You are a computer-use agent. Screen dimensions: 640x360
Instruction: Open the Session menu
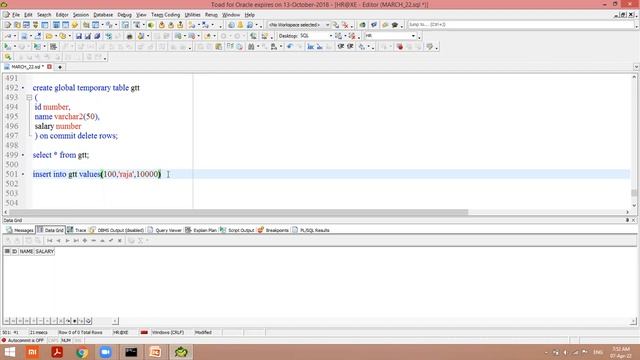[81, 15]
